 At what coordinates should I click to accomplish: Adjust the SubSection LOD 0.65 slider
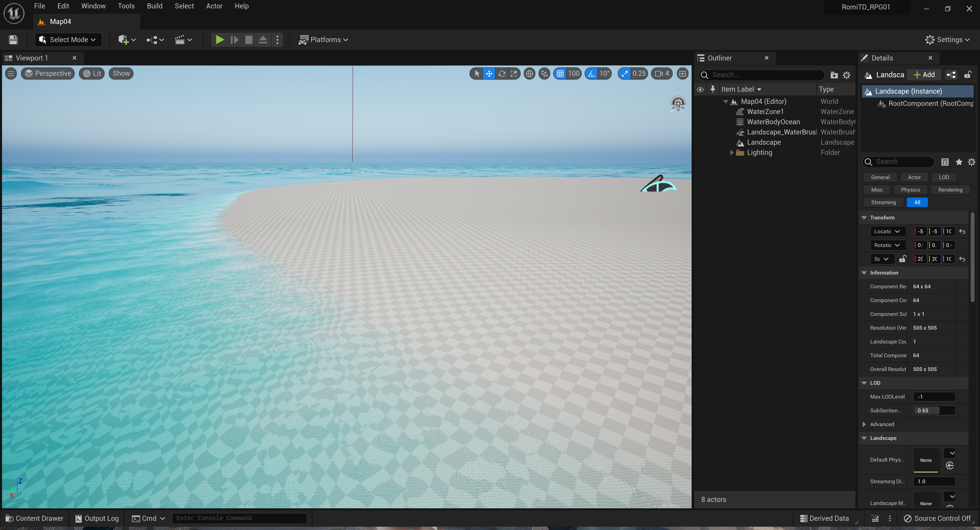(x=934, y=411)
